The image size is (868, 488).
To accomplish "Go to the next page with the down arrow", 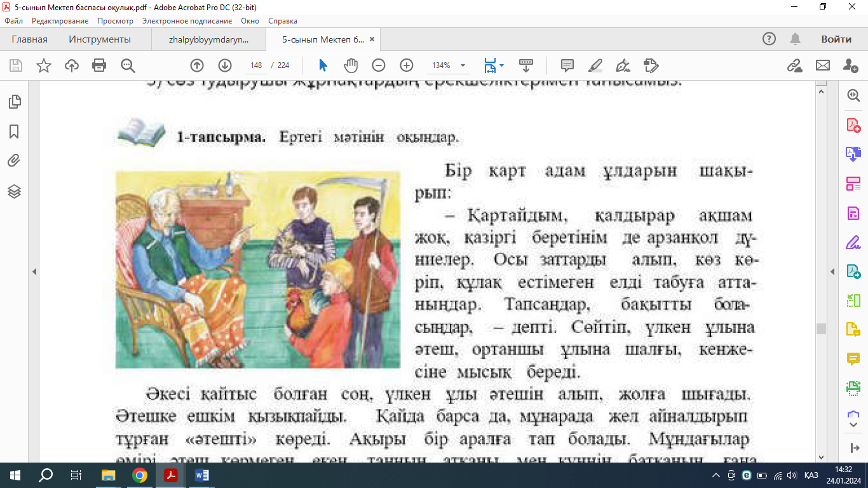I will pyautogui.click(x=225, y=65).
